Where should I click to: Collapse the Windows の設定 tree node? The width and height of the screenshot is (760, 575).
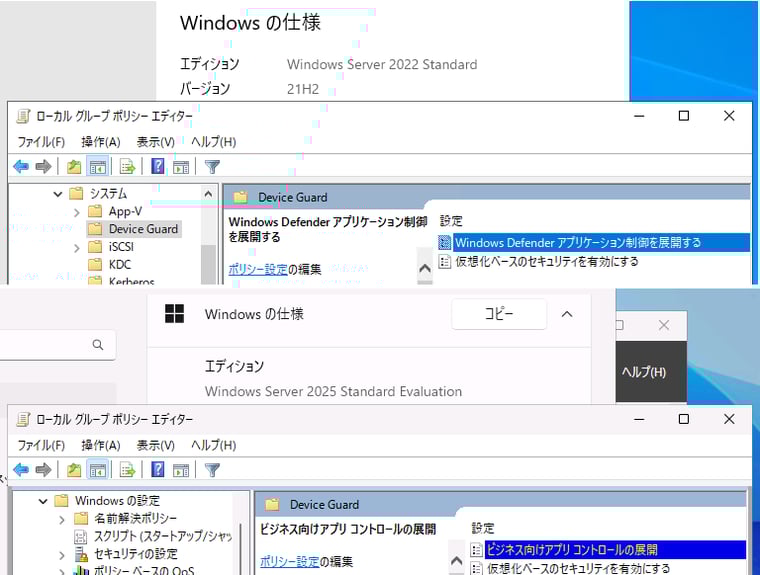click(43, 501)
